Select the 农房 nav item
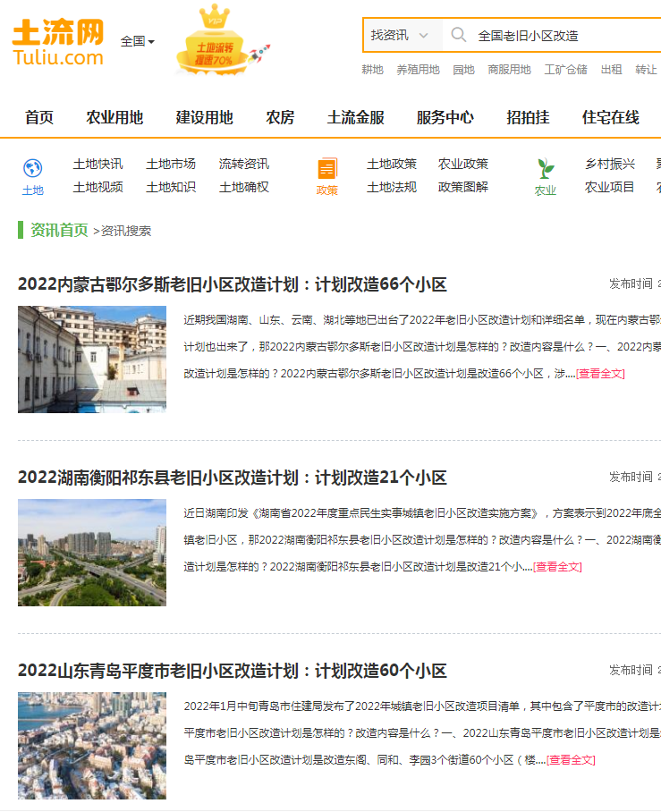661x812 pixels. tap(280, 117)
